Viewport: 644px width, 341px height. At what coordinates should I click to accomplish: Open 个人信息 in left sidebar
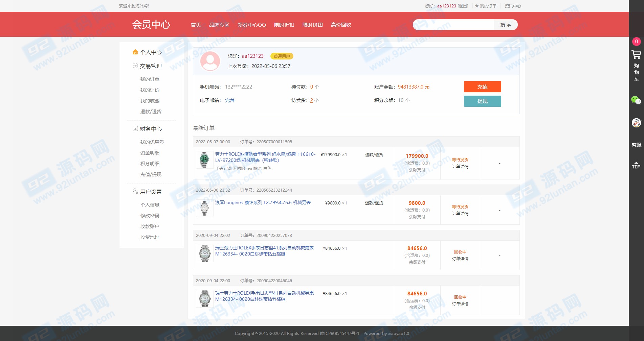click(150, 205)
